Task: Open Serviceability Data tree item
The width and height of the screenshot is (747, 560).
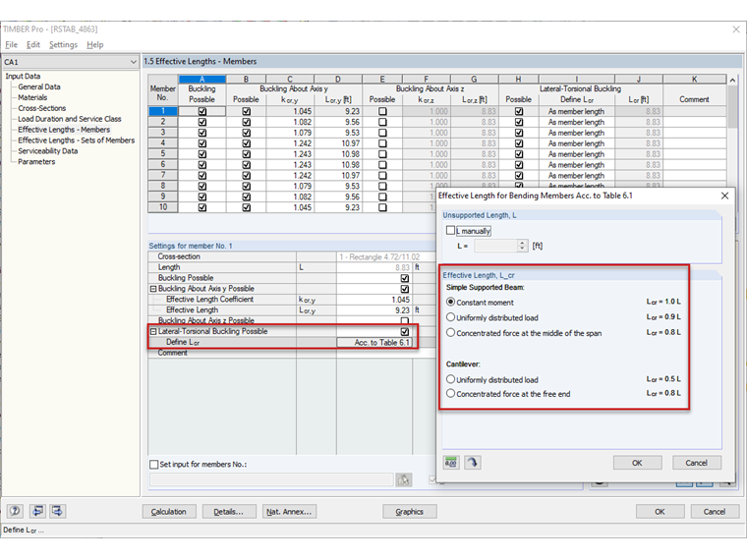Action: [47, 151]
